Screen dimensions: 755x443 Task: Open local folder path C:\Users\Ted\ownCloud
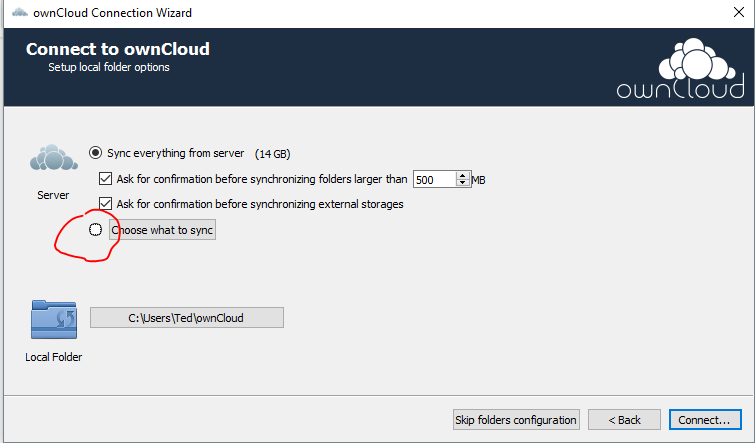pos(187,318)
